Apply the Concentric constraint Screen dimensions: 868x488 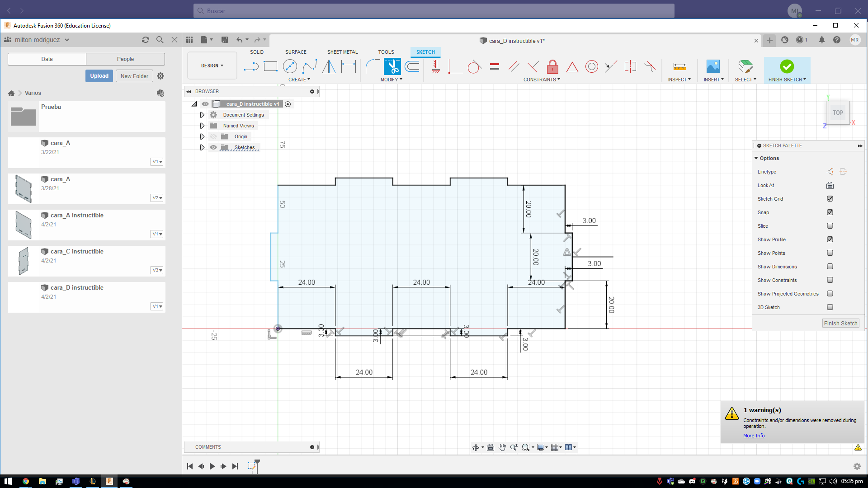pyautogui.click(x=592, y=67)
